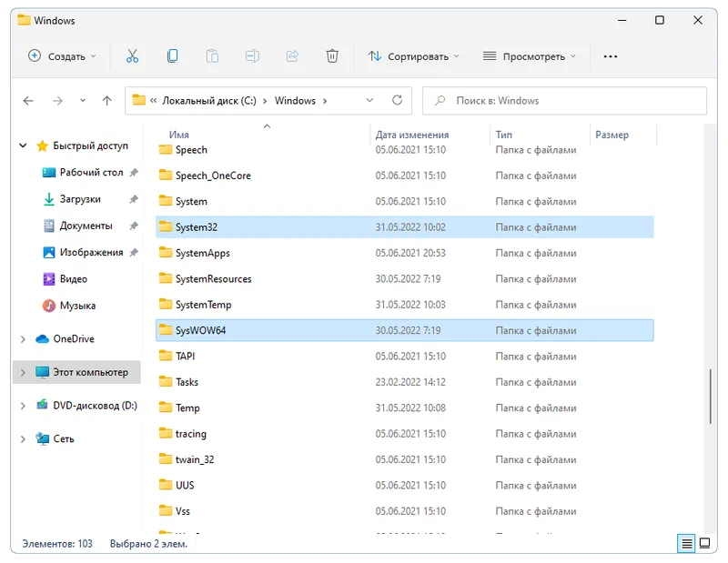This screenshot has width=728, height=563.
Task: Switch to large thumbnails view icon
Action: coord(705,544)
